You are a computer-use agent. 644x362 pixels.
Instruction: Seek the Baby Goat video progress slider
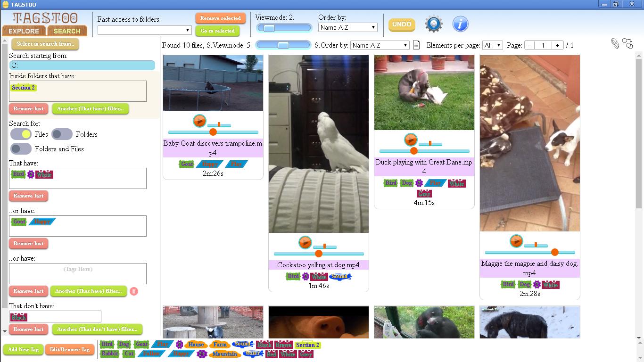[x=213, y=132]
